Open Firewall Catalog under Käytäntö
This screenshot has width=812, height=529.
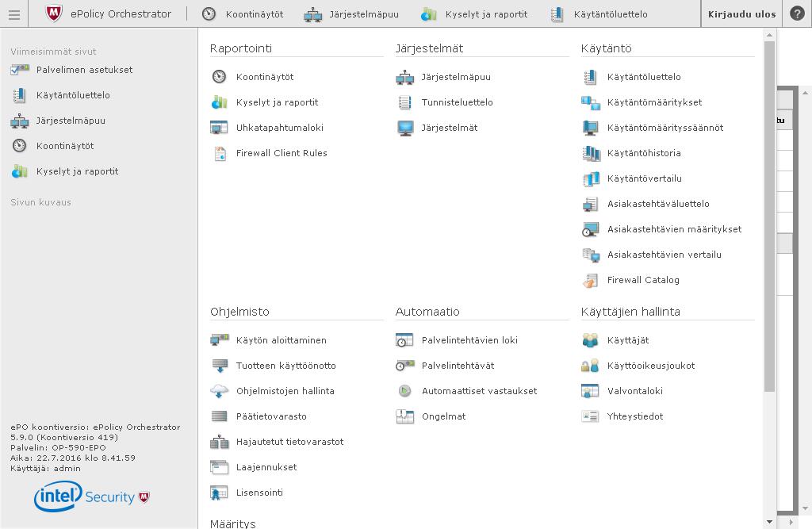coord(643,280)
